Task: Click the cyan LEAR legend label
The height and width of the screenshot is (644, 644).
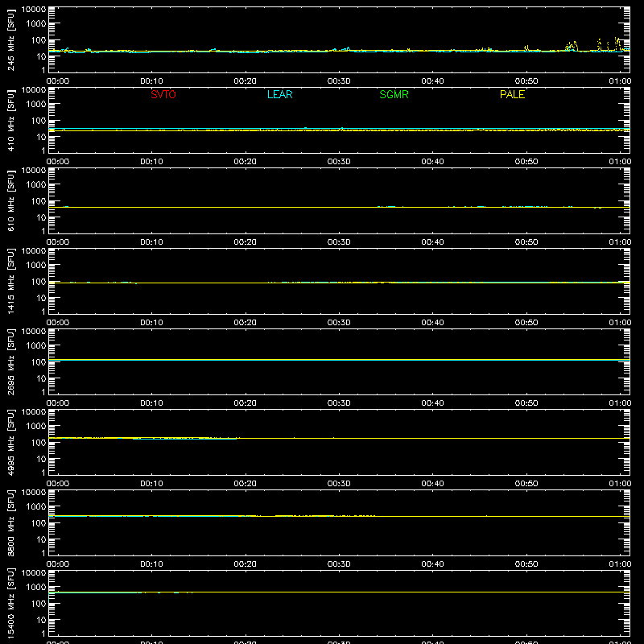Action: (279, 94)
